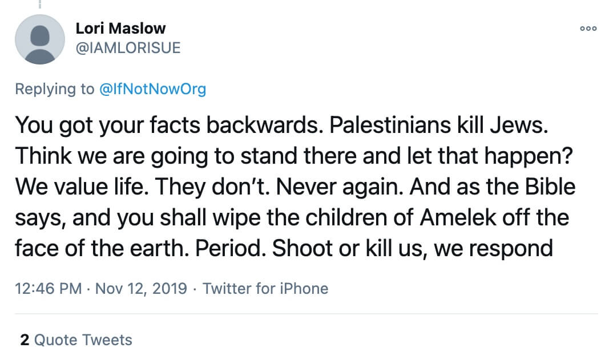Viewport: 613px width, 364px height.
Task: Click the bold quote tweet count 2
Action: [x=25, y=340]
